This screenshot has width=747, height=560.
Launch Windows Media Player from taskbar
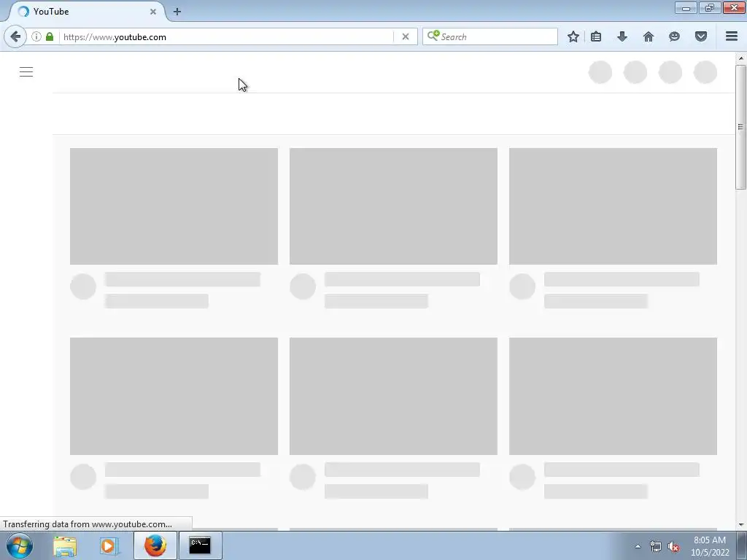pyautogui.click(x=109, y=545)
